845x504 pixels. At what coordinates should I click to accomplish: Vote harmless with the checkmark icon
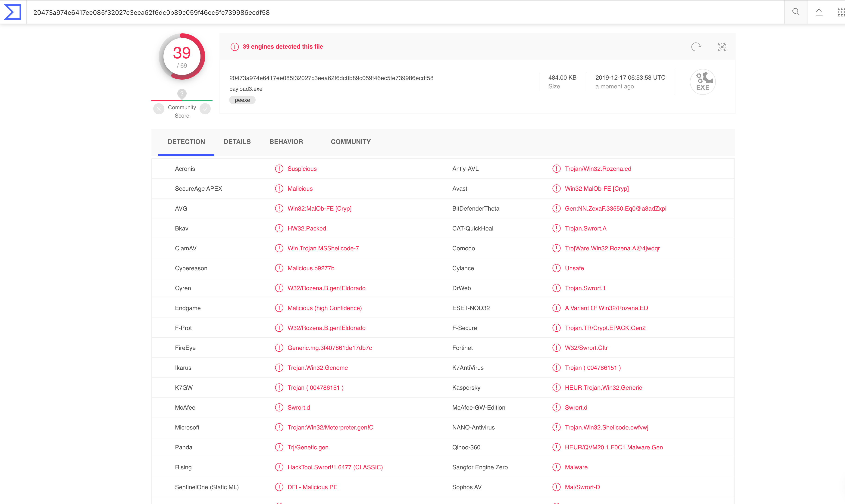(205, 109)
